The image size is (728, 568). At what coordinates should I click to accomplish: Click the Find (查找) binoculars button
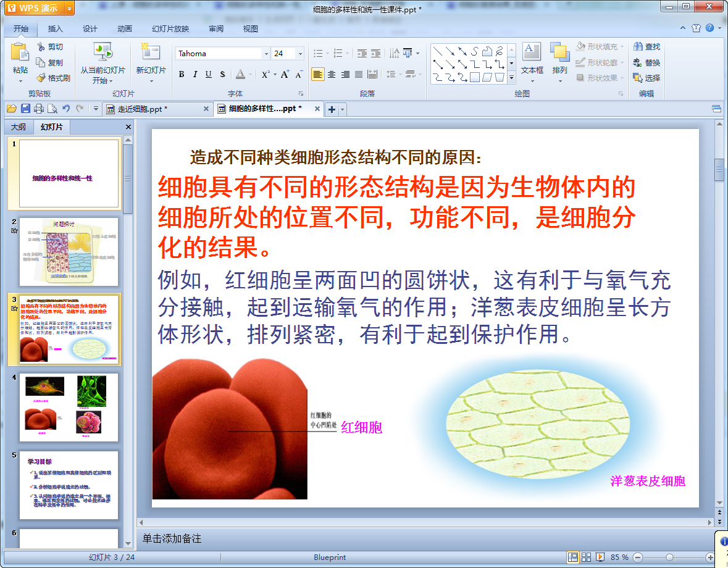[x=646, y=47]
